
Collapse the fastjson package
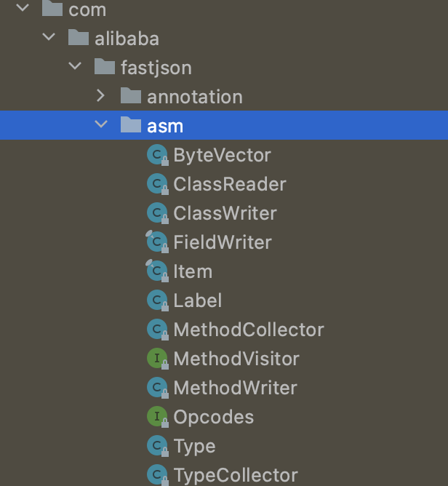tap(75, 67)
